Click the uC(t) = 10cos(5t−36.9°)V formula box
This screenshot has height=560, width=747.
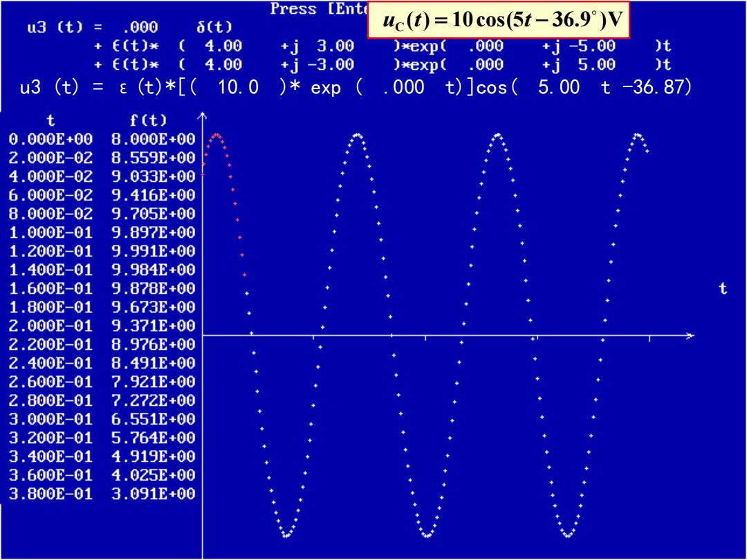point(499,20)
